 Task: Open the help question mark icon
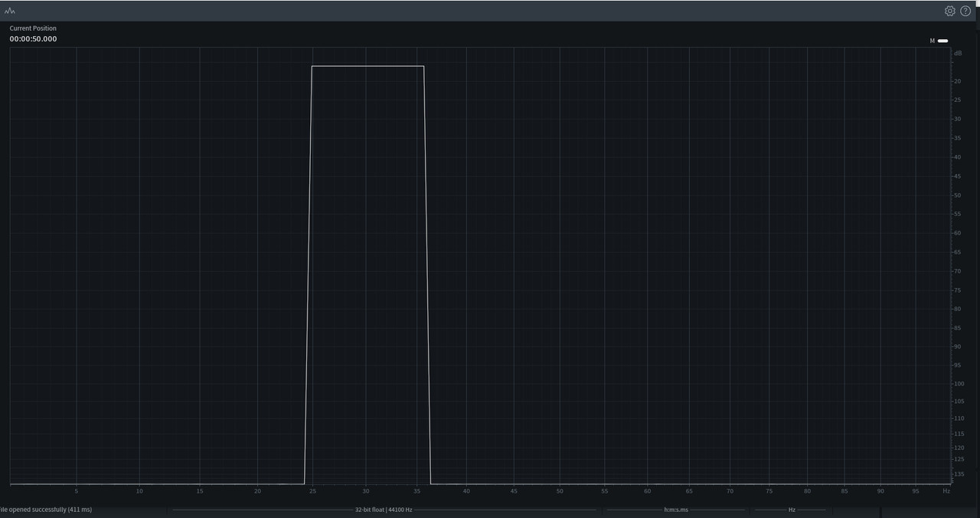pyautogui.click(x=965, y=11)
